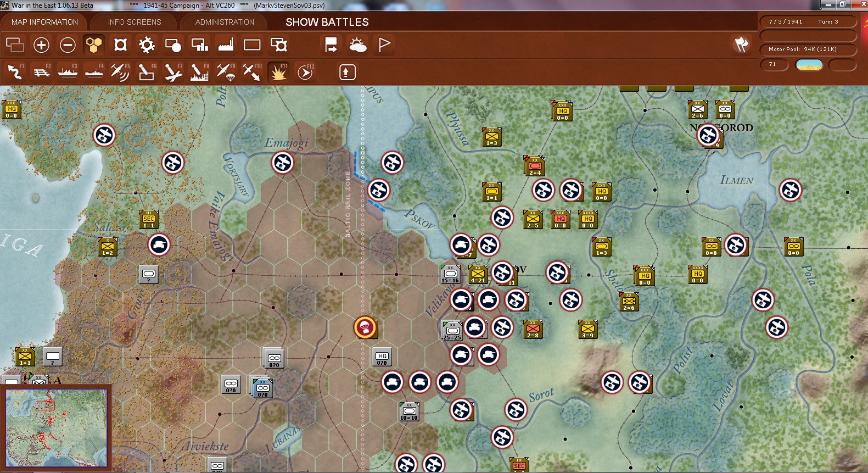Toggle F11 battle sites display
868x473 pixels.
tap(279, 72)
